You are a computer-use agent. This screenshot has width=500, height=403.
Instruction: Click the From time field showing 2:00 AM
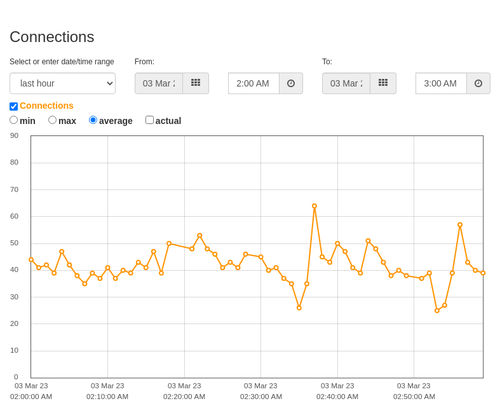254,83
